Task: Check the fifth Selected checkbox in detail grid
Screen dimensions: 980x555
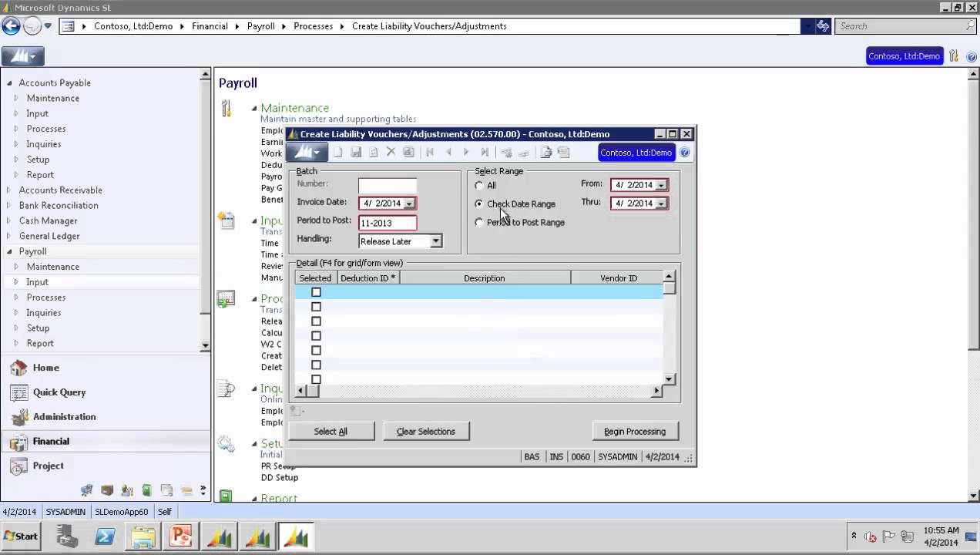Action: tap(316, 351)
